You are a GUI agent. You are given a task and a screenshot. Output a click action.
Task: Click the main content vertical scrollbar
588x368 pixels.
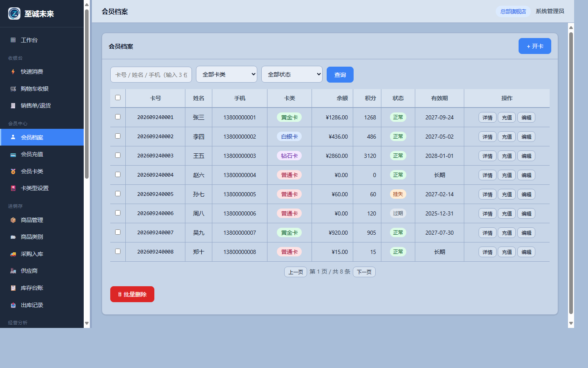point(571,173)
